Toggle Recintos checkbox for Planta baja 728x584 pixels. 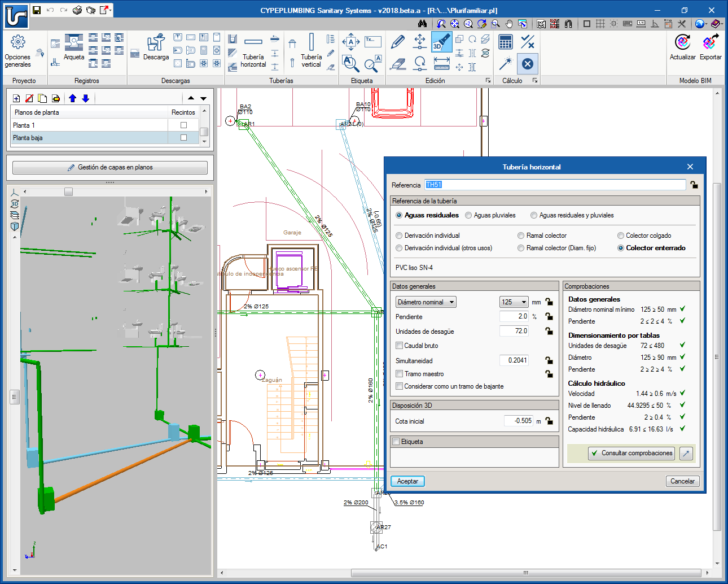183,138
